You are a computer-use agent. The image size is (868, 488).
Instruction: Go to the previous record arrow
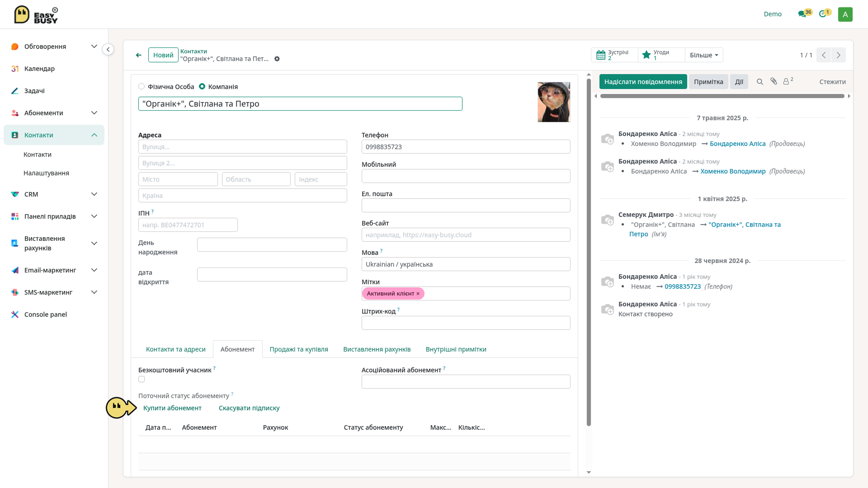[x=824, y=55]
